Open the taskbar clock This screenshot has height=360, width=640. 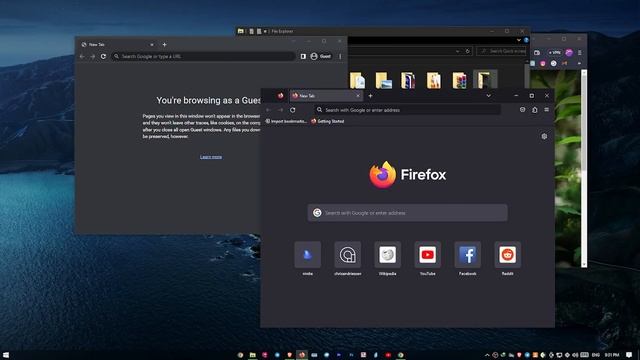click(612, 355)
